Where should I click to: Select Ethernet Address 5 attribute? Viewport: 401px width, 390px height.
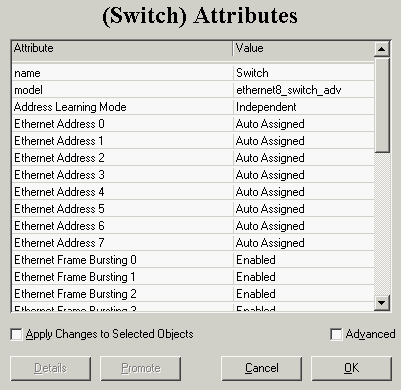point(123,209)
